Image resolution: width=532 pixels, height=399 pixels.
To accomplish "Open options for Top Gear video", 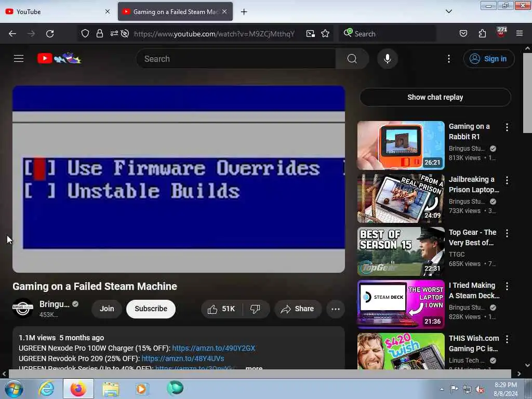I will click(507, 233).
